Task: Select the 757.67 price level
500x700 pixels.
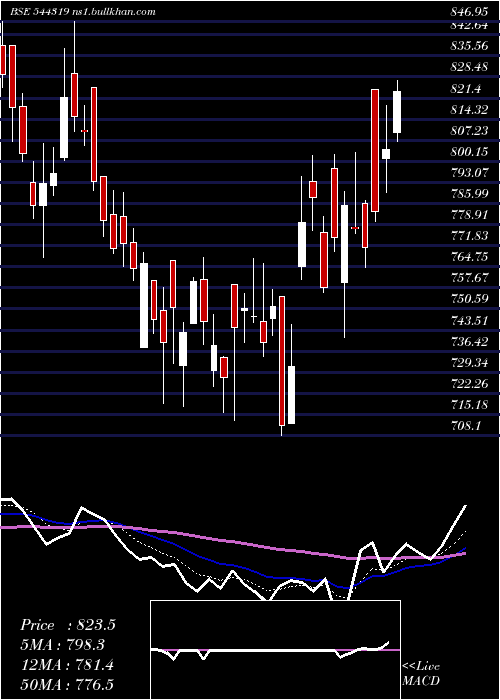Action: [469, 278]
